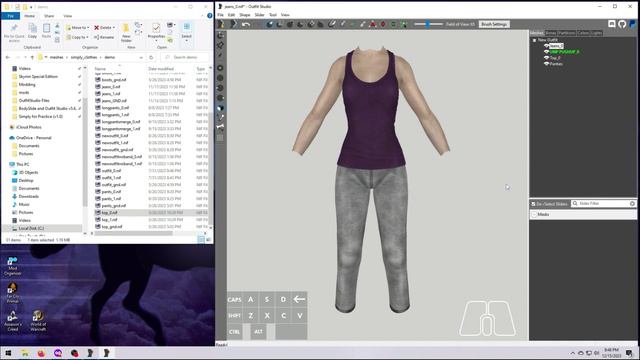Open the Share tab in File Explorer
This screenshot has width=640, height=360.
click(x=49, y=16)
